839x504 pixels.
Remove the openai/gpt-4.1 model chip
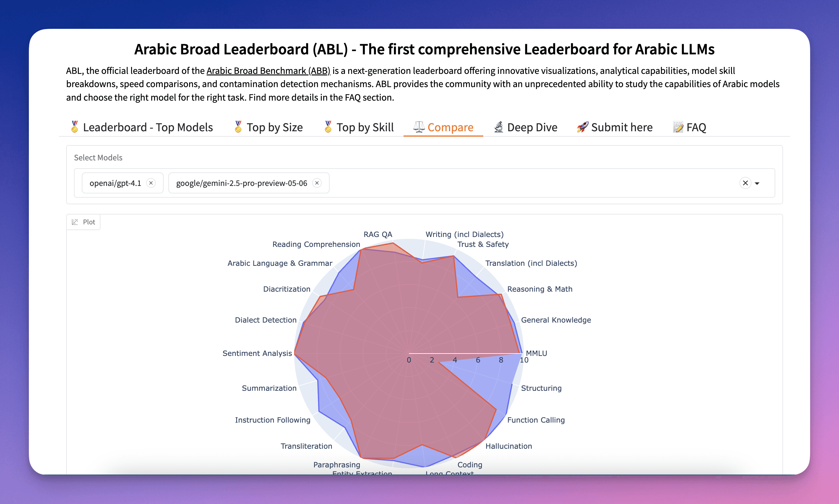click(x=151, y=183)
